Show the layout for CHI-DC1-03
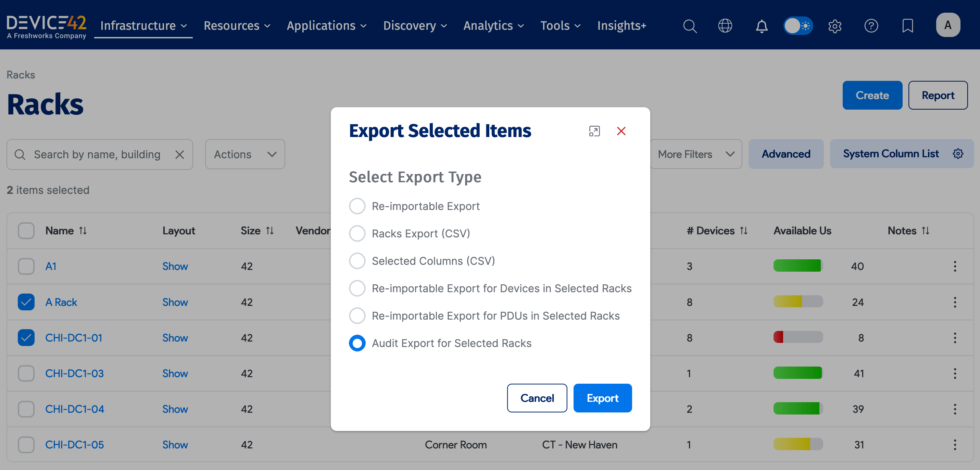The width and height of the screenshot is (980, 470). 175,373
